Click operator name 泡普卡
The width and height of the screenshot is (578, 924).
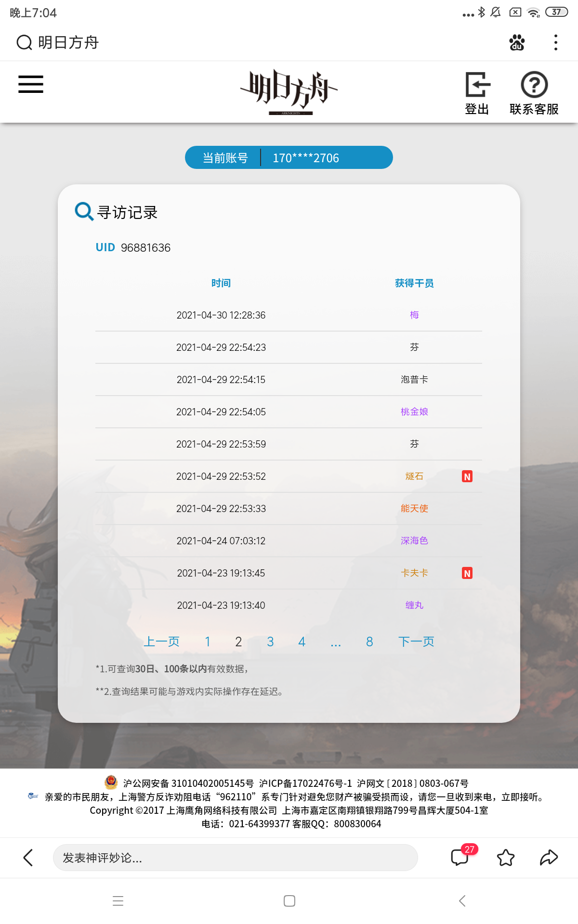pyautogui.click(x=414, y=379)
